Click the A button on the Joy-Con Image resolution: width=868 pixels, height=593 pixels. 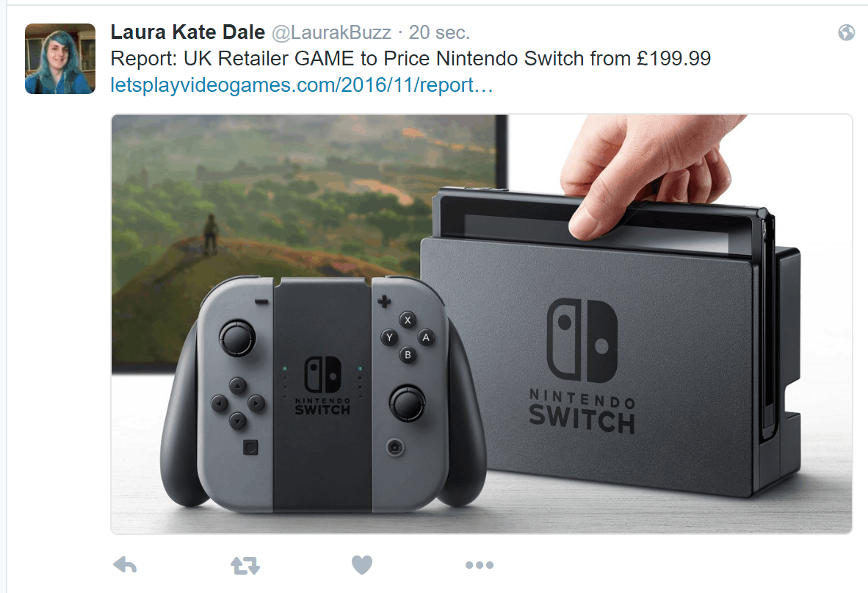426,337
